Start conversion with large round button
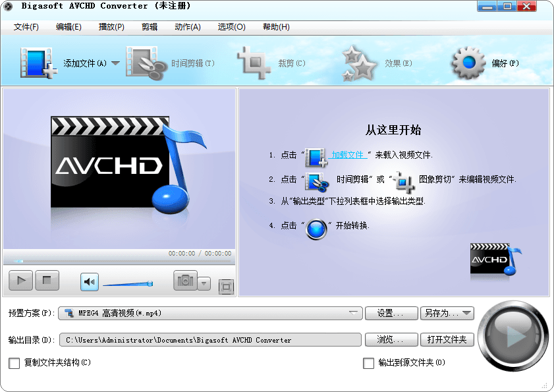This screenshot has width=554, height=392. click(513, 336)
